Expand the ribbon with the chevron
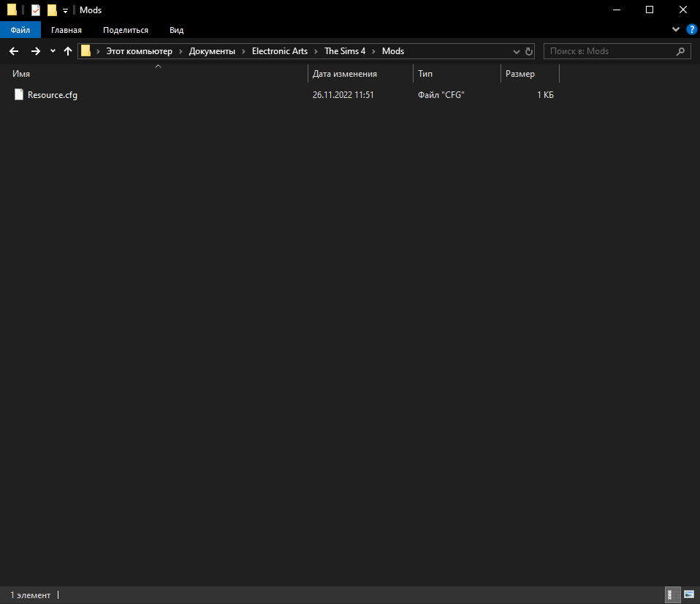This screenshot has width=700, height=604. coord(675,29)
